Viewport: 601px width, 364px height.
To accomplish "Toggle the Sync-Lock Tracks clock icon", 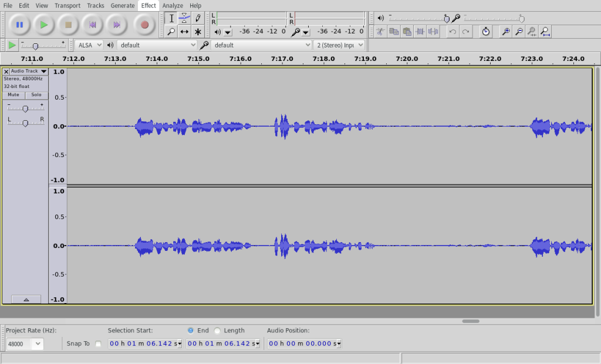I will pyautogui.click(x=485, y=32).
